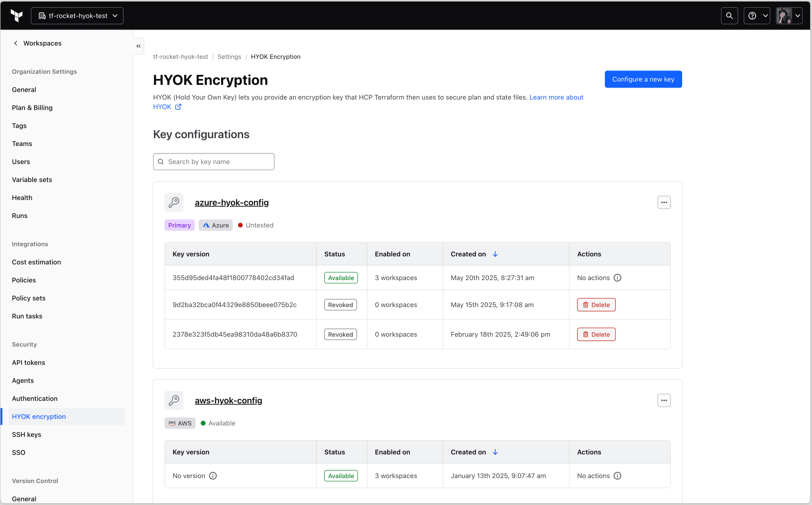Open azure-hyok-config overflow actions menu
The width and height of the screenshot is (812, 505).
[664, 202]
